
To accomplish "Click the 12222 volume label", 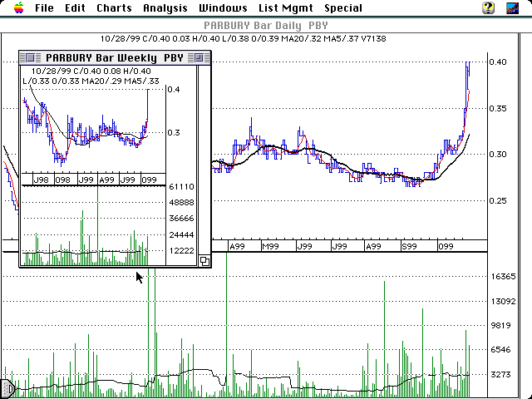I will [x=181, y=251].
